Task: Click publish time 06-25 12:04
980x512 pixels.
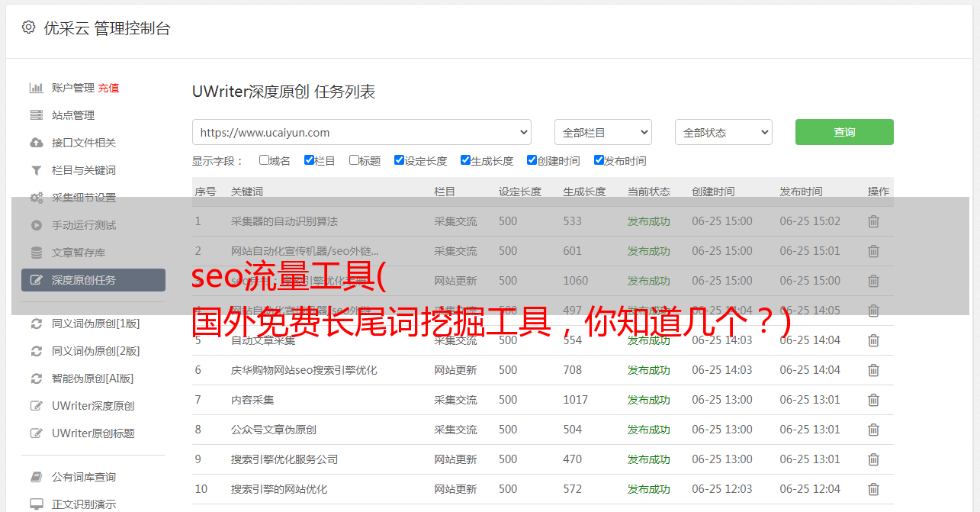Action: click(x=810, y=489)
